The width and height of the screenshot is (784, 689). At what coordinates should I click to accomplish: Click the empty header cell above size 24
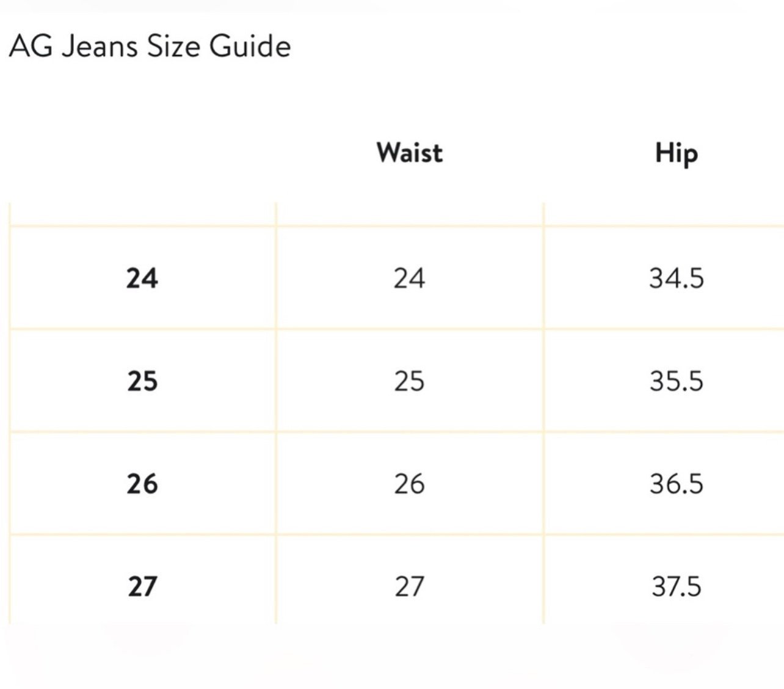pos(143,214)
